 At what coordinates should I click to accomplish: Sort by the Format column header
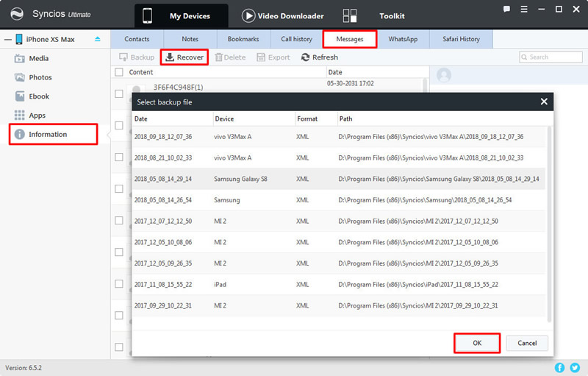click(317, 119)
